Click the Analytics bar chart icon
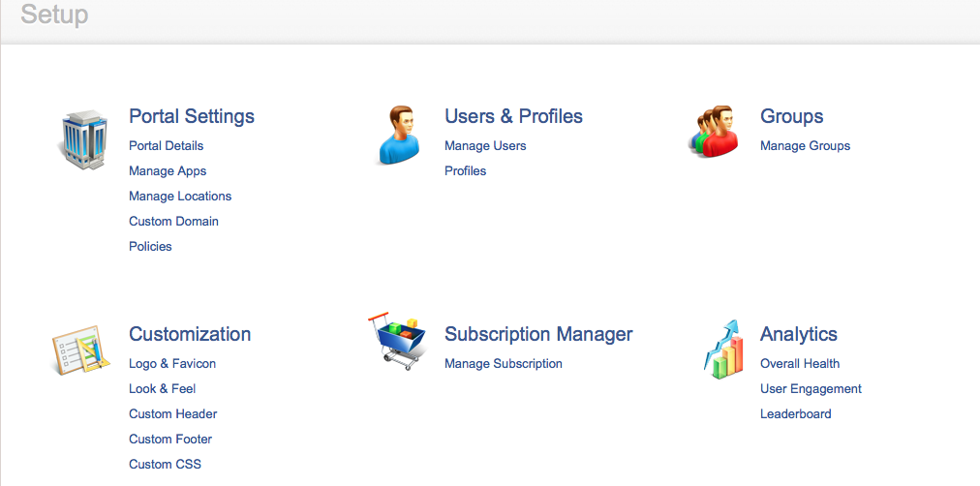Image resolution: width=980 pixels, height=486 pixels. point(724,349)
